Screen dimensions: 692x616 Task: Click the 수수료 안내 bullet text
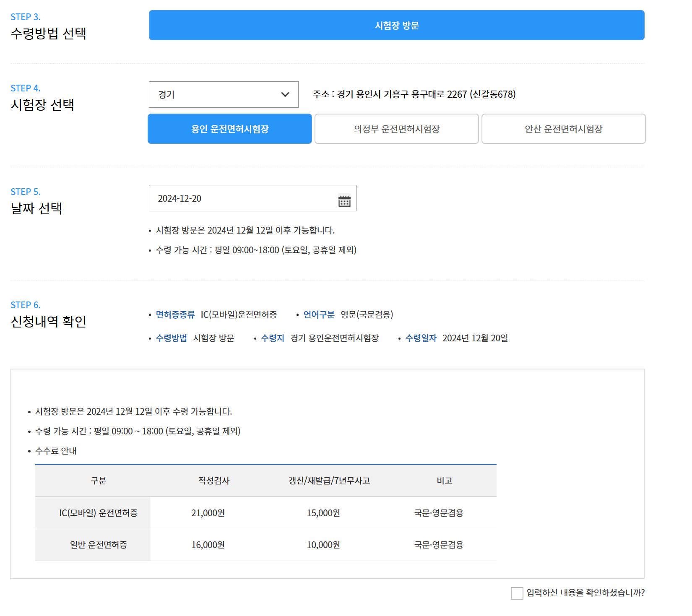56,451
